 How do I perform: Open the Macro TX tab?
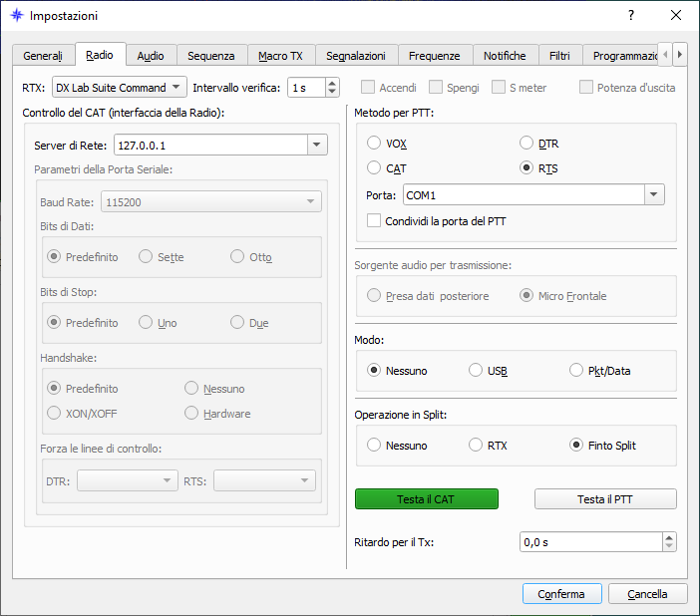point(281,56)
